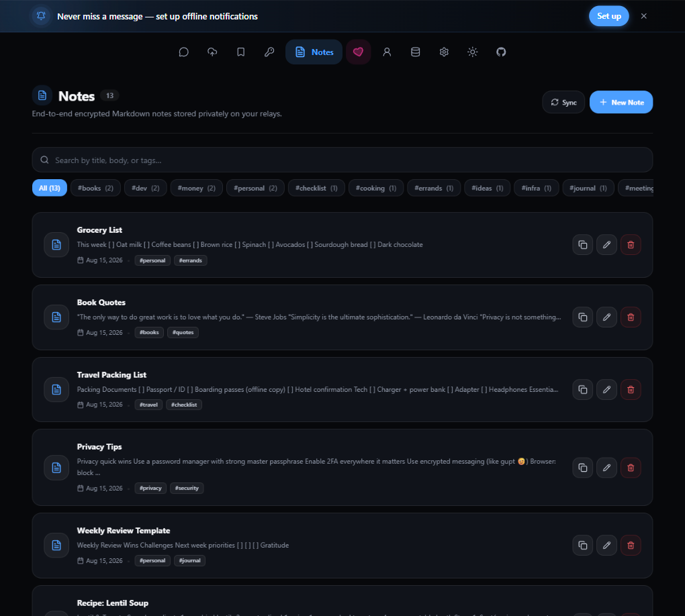Select the All (13) filter chip
The image size is (685, 616).
coord(50,188)
